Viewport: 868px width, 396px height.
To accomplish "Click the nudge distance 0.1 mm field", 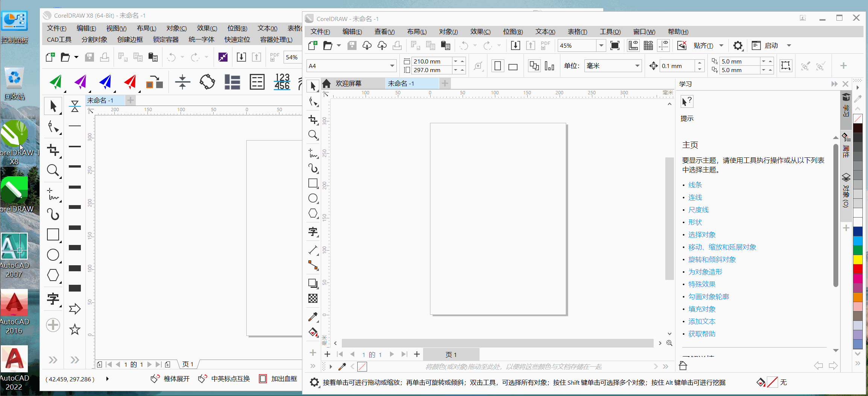I will point(677,66).
